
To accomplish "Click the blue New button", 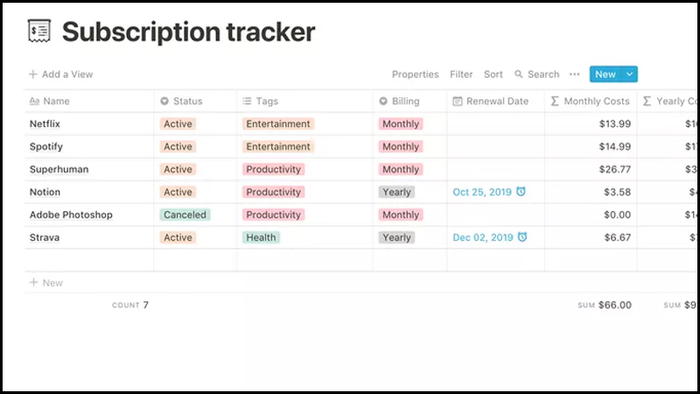I will [x=606, y=74].
